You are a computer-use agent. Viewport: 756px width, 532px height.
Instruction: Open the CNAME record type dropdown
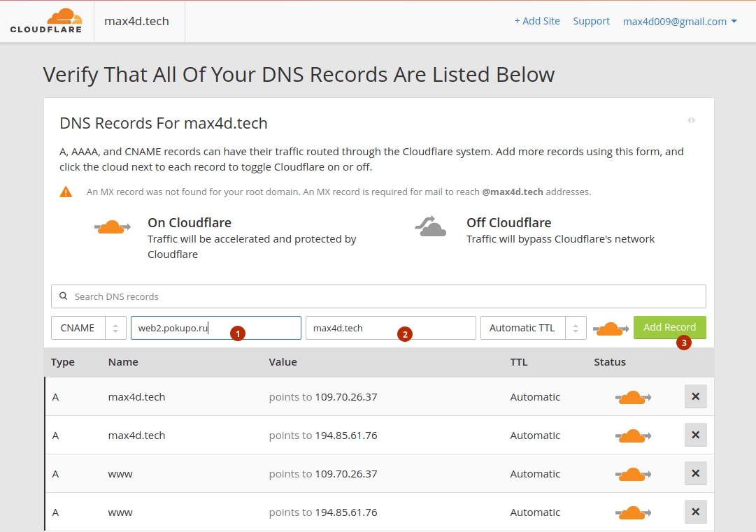[x=89, y=328]
